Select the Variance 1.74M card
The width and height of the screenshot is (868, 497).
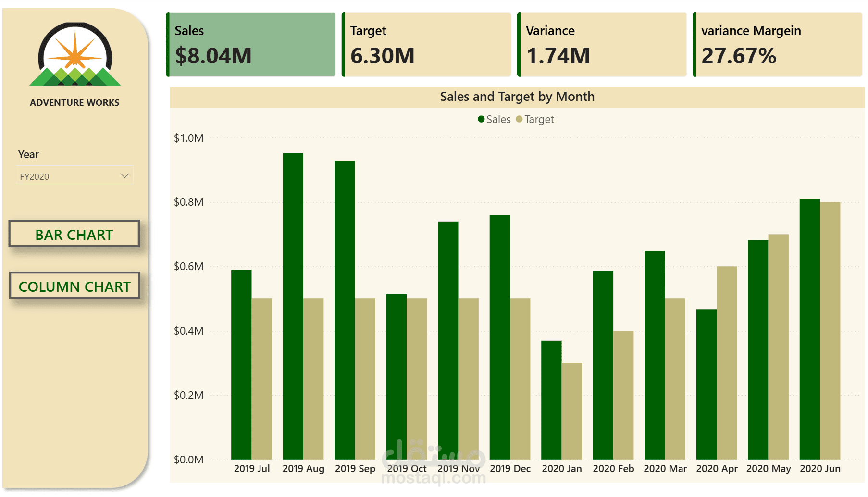(602, 45)
